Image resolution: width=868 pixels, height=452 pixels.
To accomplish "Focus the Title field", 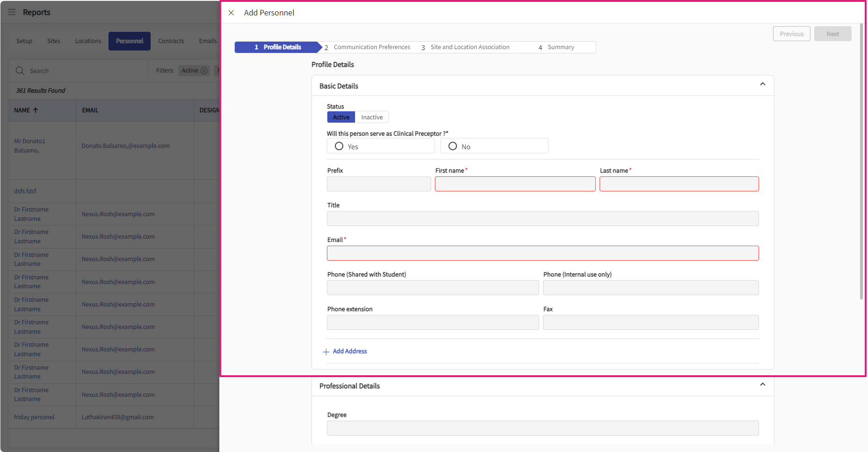I will pos(543,219).
